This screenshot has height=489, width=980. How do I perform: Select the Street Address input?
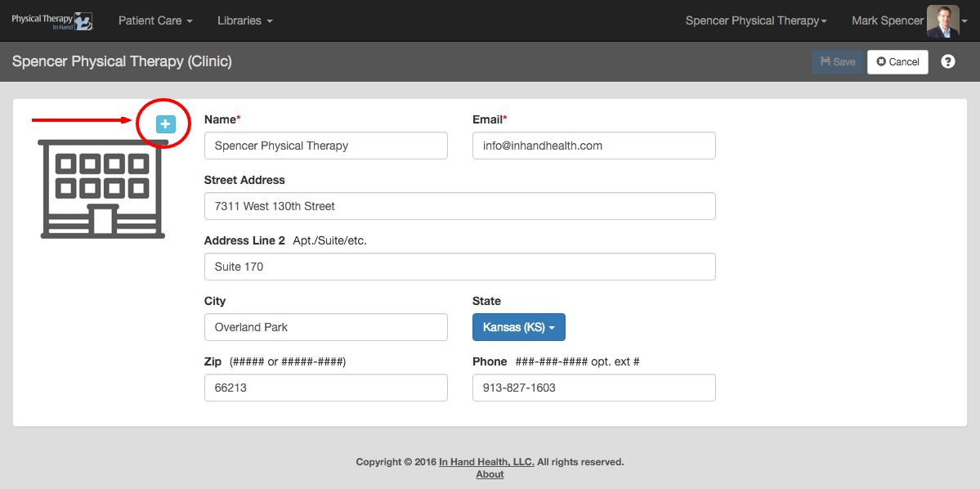point(459,205)
